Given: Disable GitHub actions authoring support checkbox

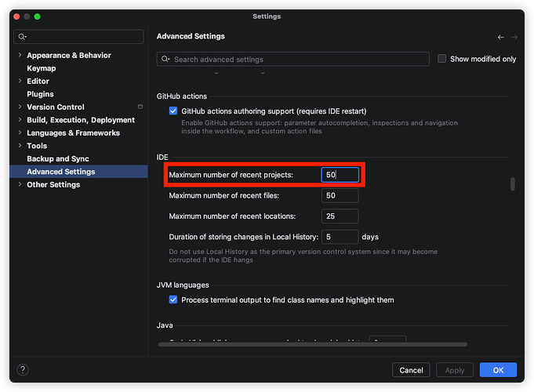Looking at the screenshot, I should point(173,111).
